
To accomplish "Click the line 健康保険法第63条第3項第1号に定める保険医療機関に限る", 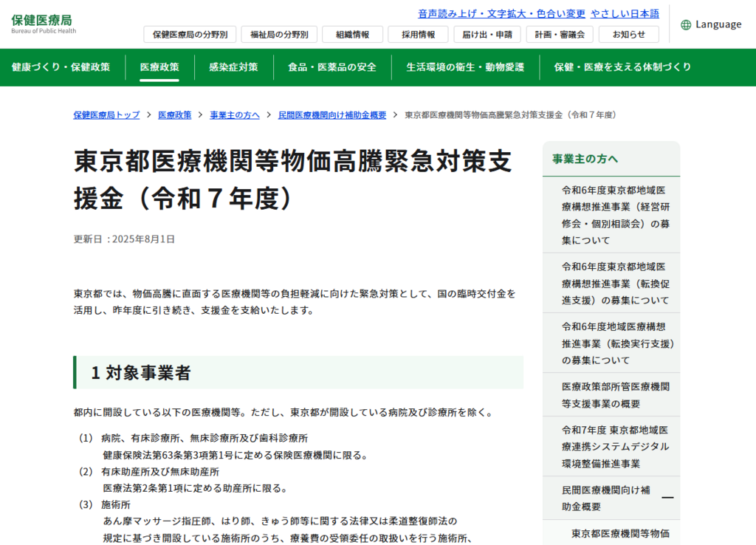I will (236, 456).
